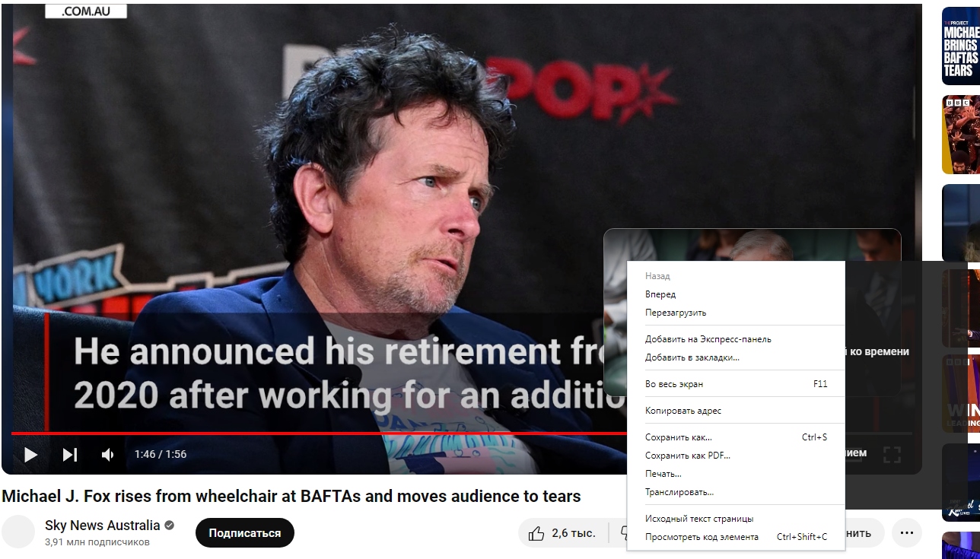Enter fullscreen with the player fullscreen icon

(x=892, y=454)
